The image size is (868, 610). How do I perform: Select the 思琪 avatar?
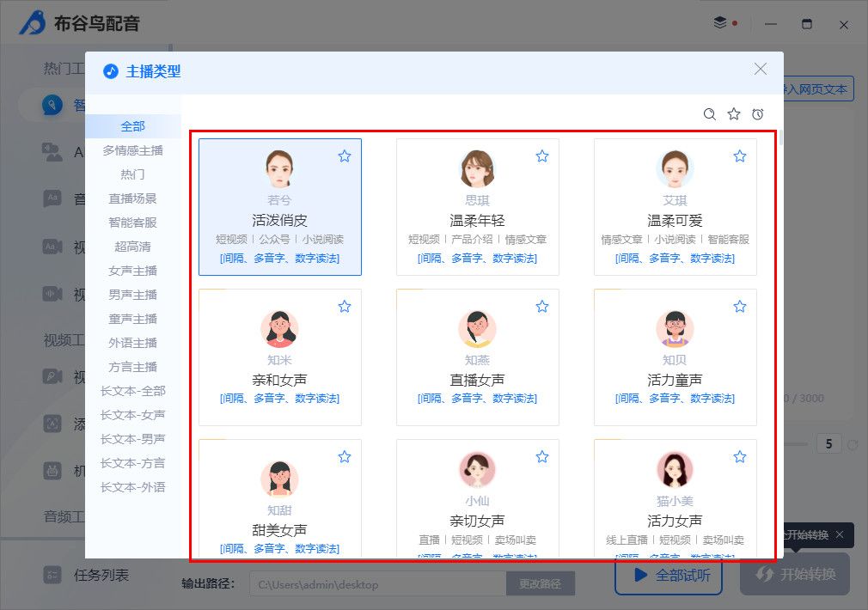477,169
